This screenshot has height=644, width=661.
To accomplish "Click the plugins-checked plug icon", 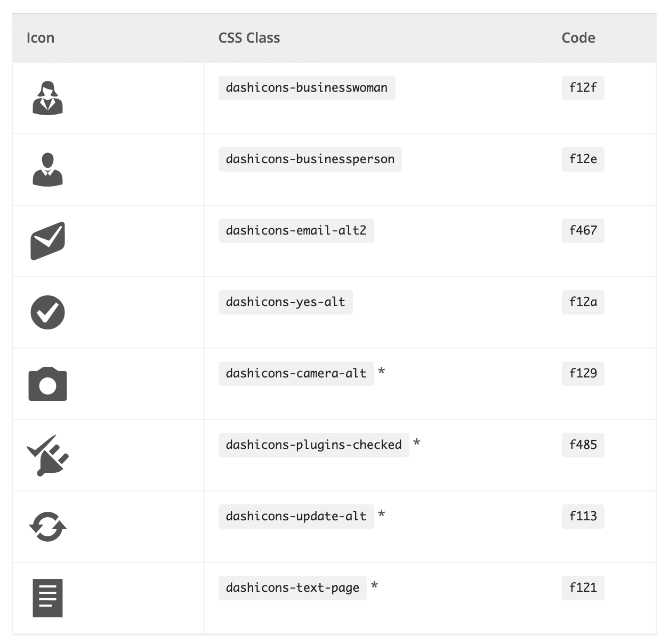I will click(47, 455).
